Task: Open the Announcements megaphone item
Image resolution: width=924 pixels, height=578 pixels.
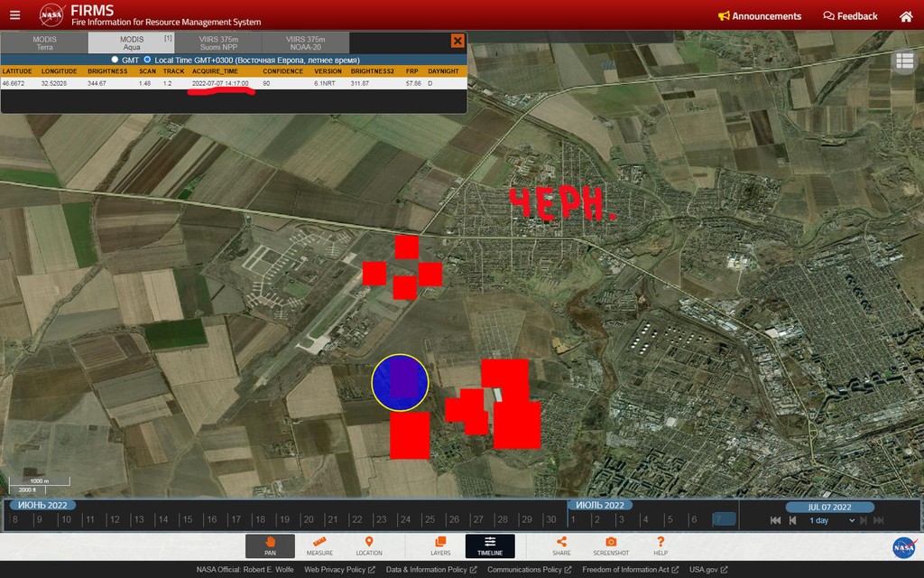Action: coord(760,16)
